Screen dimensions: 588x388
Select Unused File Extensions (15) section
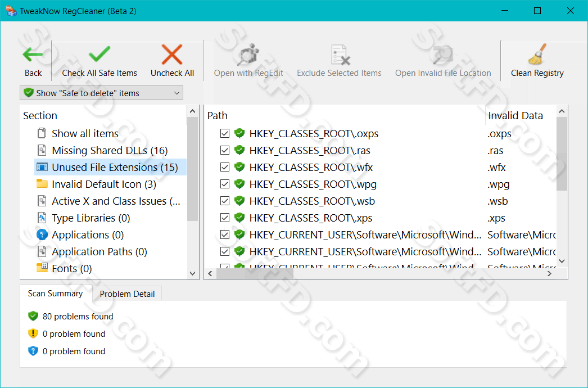coord(115,168)
